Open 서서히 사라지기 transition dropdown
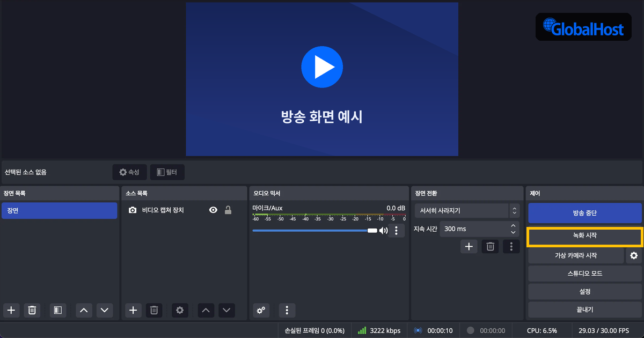This screenshot has width=644, height=338. (467, 211)
